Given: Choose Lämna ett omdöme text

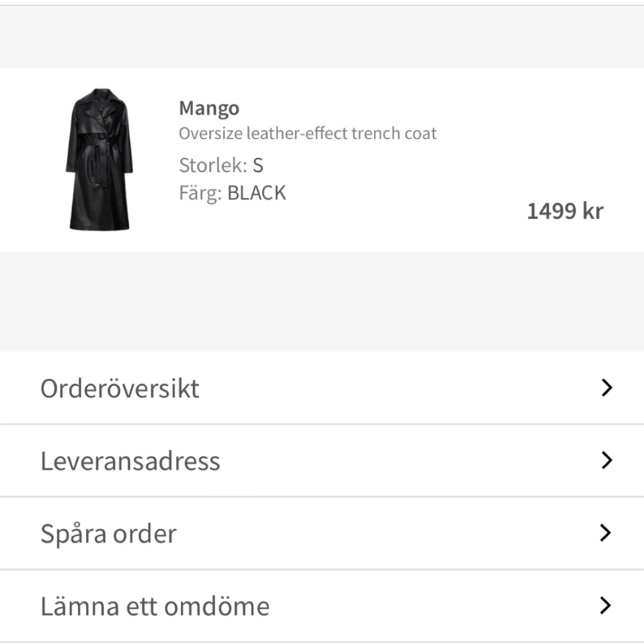Looking at the screenshot, I should click(155, 606).
